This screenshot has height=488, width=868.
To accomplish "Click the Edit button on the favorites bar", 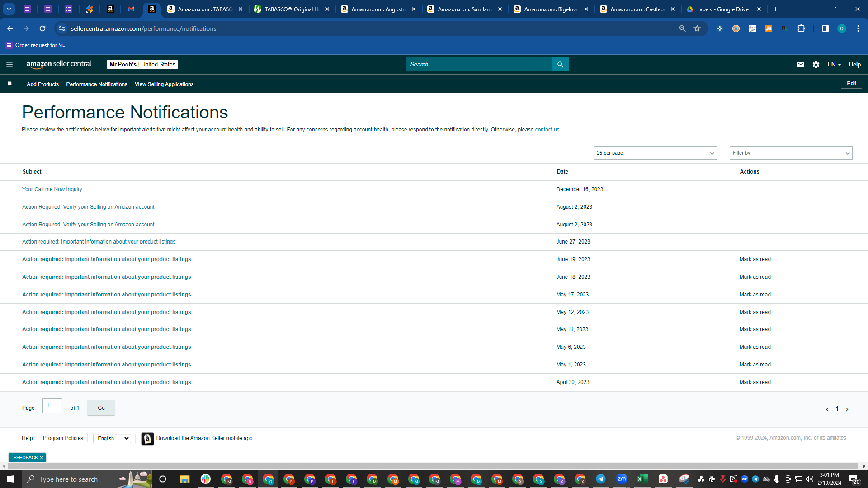I will (851, 84).
